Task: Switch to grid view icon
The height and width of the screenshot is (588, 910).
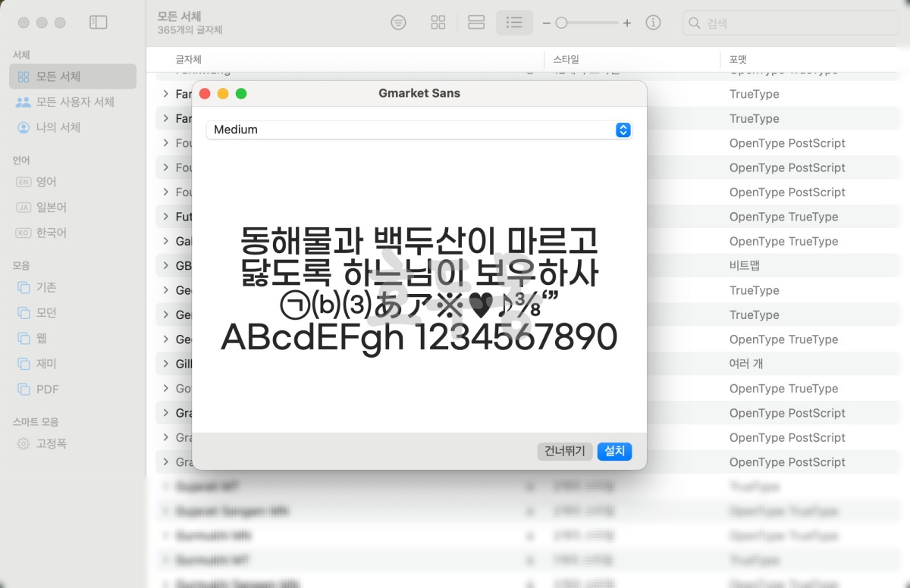Action: point(438,23)
